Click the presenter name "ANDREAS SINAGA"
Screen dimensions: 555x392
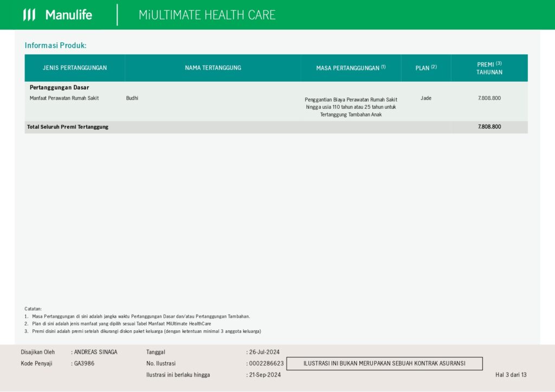(x=95, y=352)
